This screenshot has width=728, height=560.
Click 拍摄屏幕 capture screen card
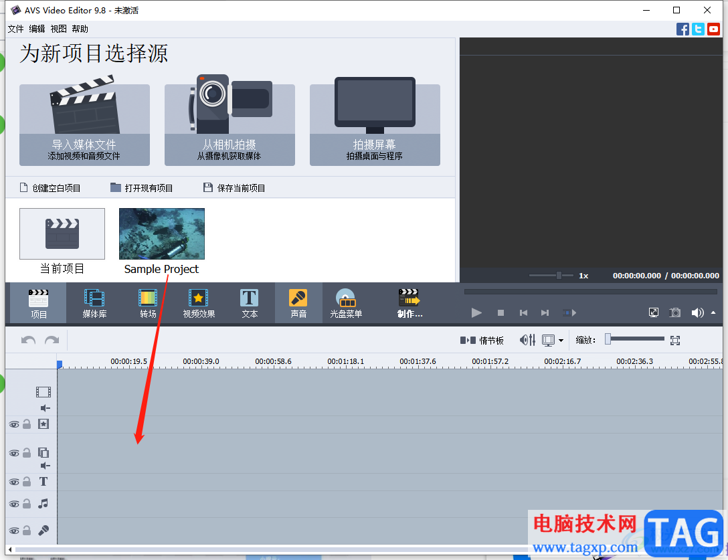[x=375, y=124]
